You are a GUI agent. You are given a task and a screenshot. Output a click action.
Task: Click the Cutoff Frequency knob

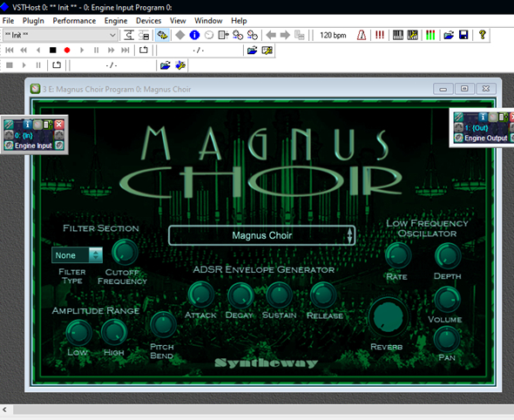pyautogui.click(x=125, y=252)
